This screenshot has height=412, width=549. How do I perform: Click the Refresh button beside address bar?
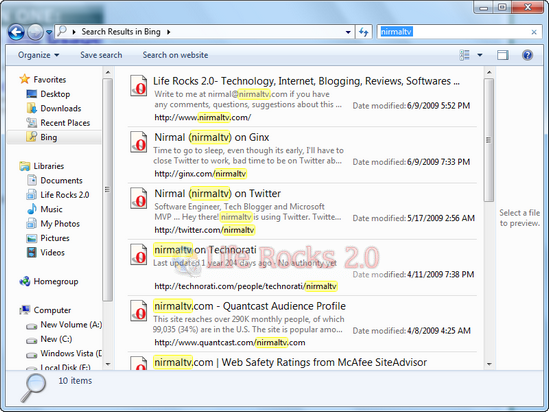tap(363, 32)
